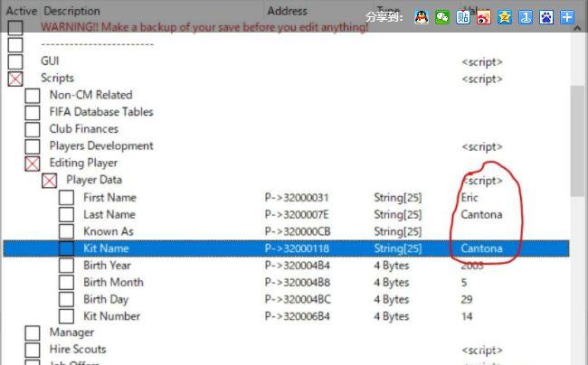
Task: Enable the GUI script checkbox
Action: click(x=15, y=61)
